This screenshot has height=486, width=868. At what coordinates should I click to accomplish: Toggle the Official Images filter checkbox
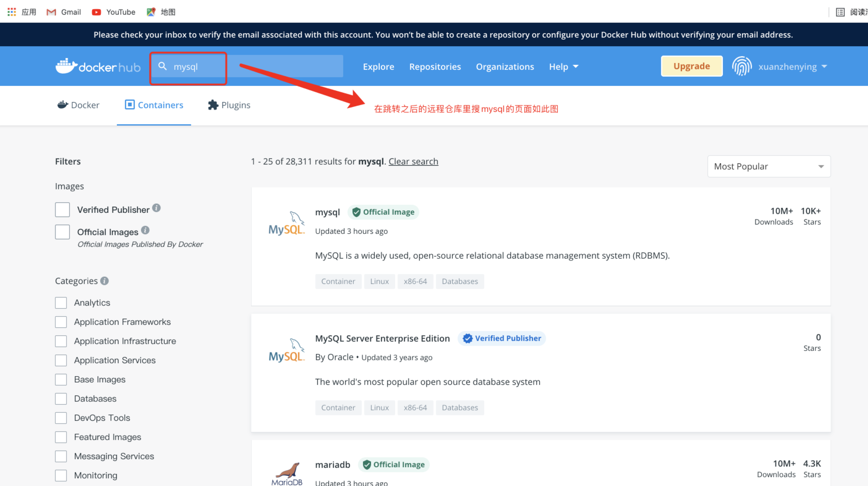click(x=63, y=232)
